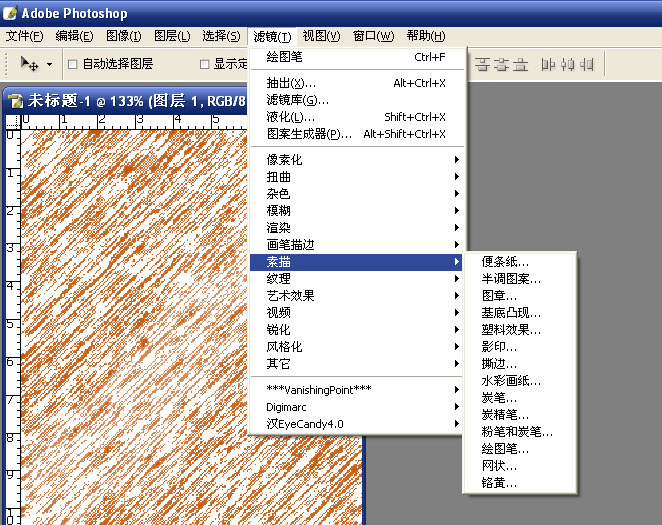Choose 粉笔和炭笔... filter
The width and height of the screenshot is (662, 525).
[520, 432]
